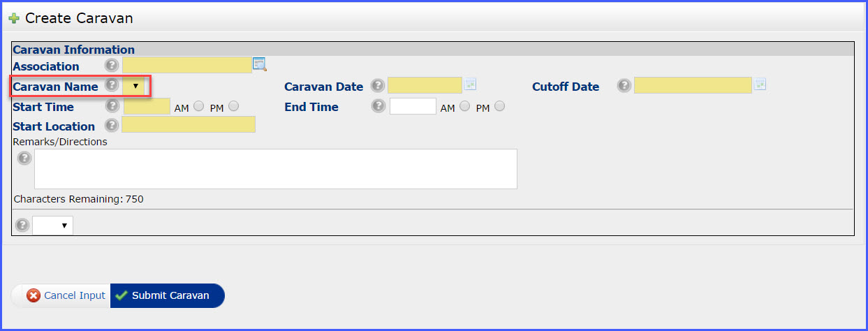The width and height of the screenshot is (868, 331).
Task: Click the help icon next to End Time
Action: (x=378, y=106)
